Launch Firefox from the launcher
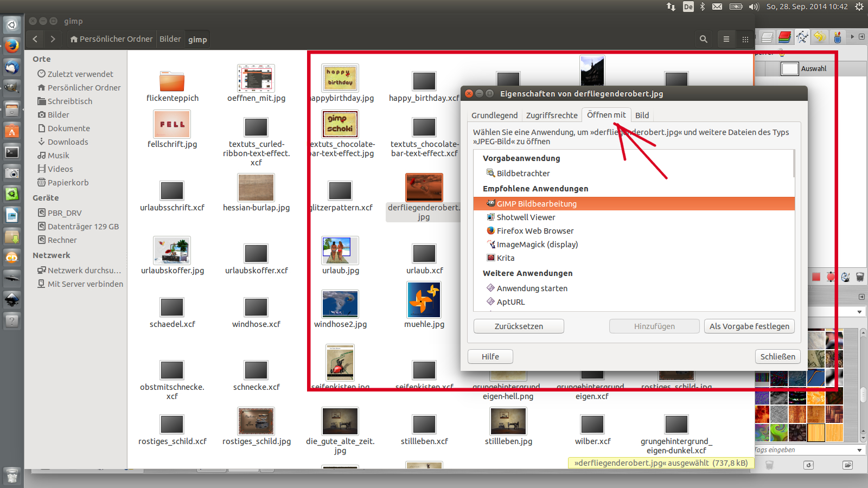 [x=12, y=46]
